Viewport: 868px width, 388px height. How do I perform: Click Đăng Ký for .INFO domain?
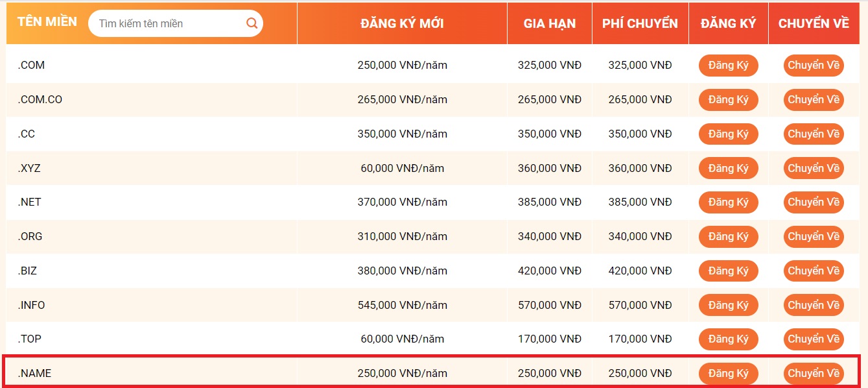click(x=728, y=306)
